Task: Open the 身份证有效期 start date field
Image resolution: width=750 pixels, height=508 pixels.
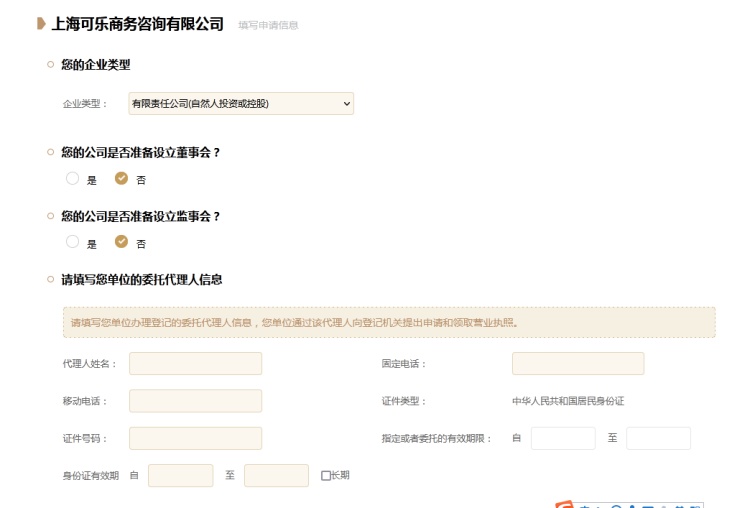Action: tap(181, 475)
